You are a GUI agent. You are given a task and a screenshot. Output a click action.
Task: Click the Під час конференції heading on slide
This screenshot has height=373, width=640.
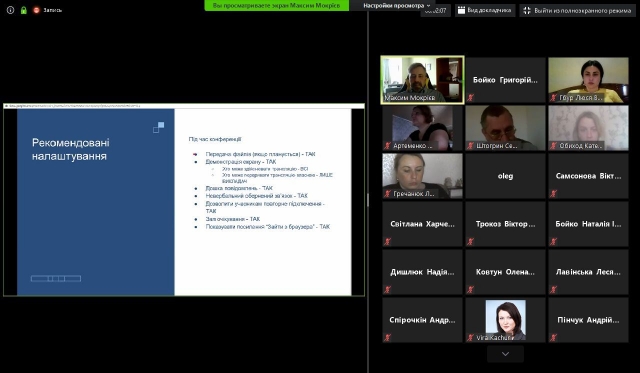tap(215, 139)
